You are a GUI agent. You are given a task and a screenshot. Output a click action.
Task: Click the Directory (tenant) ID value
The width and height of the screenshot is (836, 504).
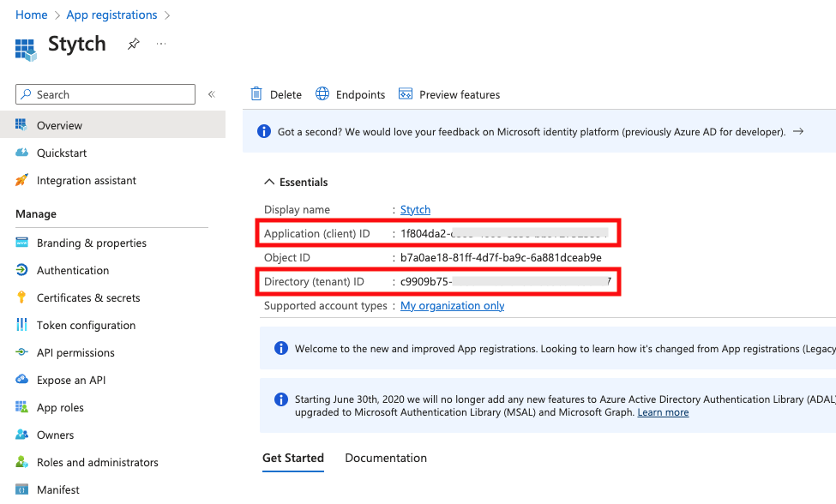click(x=506, y=282)
